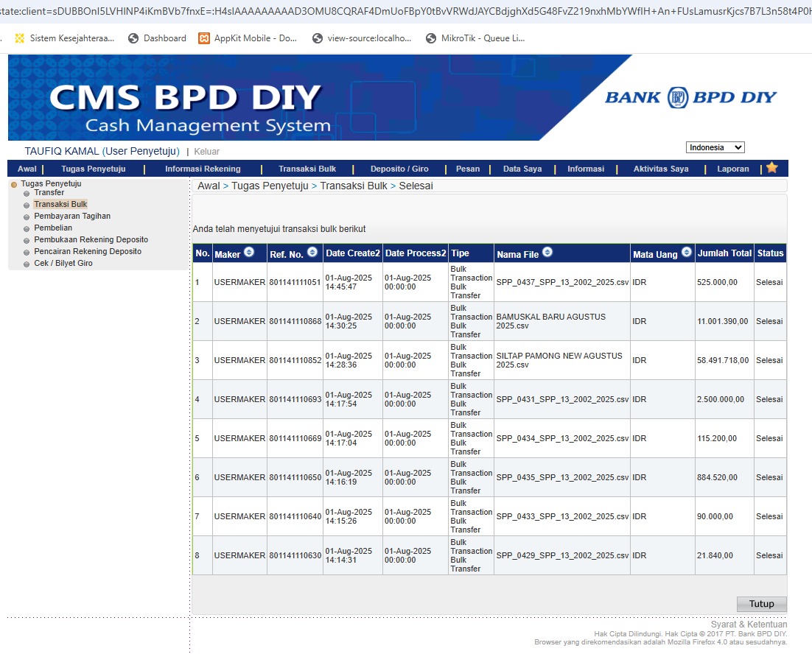Click ref number 801141110640
The height and width of the screenshot is (654, 812).
click(295, 517)
